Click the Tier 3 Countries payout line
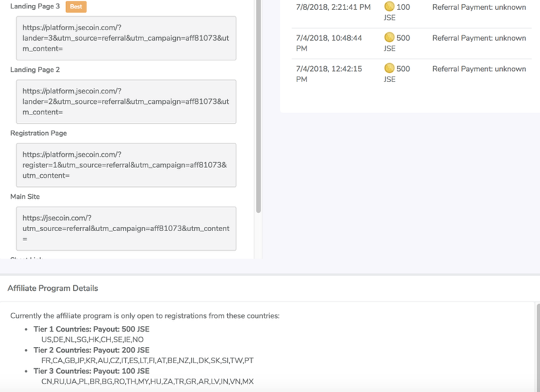 (91, 371)
